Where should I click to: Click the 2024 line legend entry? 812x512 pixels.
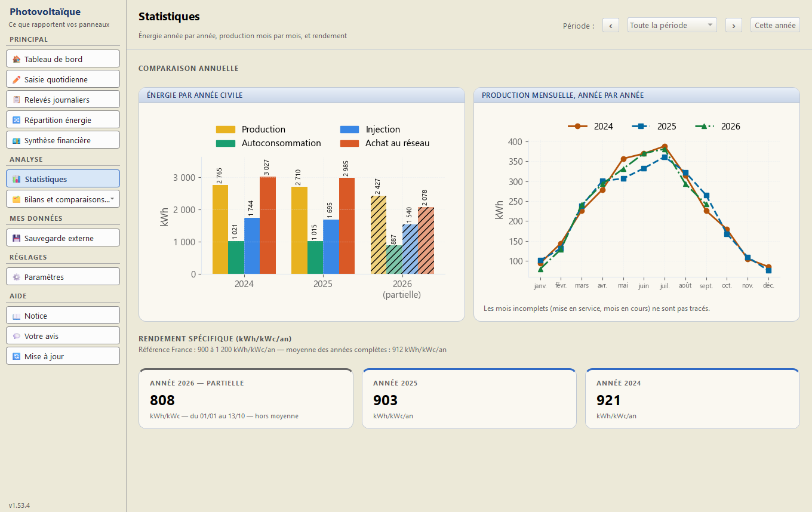coord(590,127)
